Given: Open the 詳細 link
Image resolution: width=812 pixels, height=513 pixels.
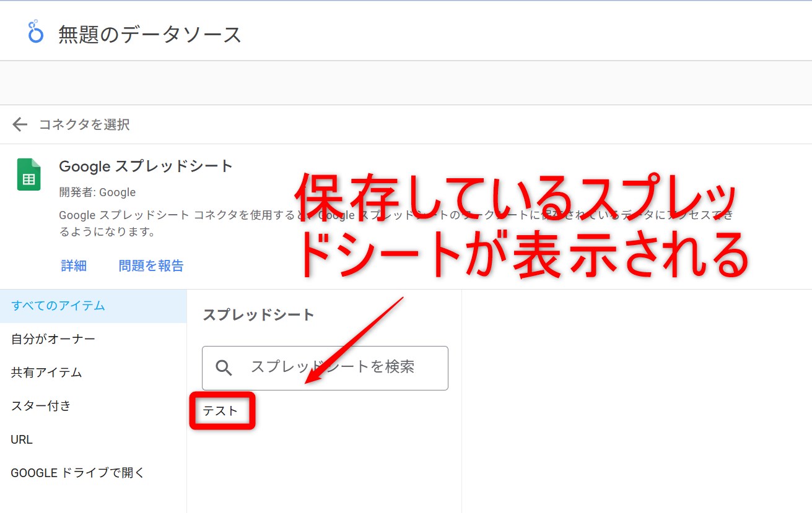Looking at the screenshot, I should (x=74, y=265).
